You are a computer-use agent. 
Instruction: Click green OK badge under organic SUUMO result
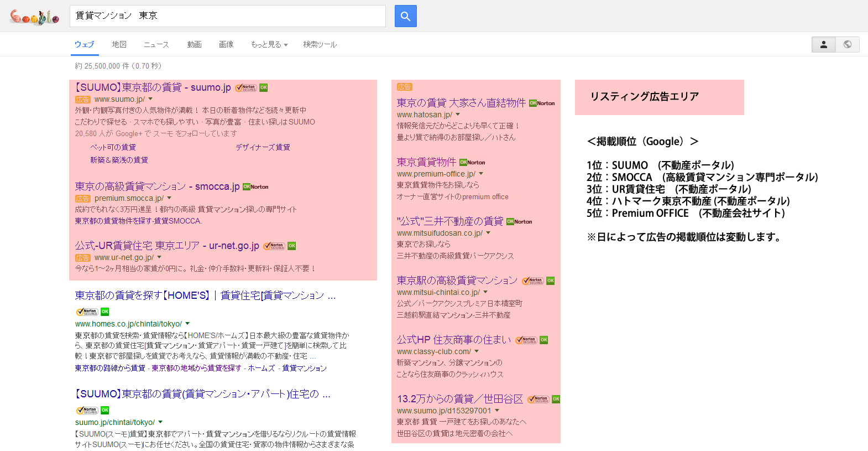pyautogui.click(x=105, y=410)
